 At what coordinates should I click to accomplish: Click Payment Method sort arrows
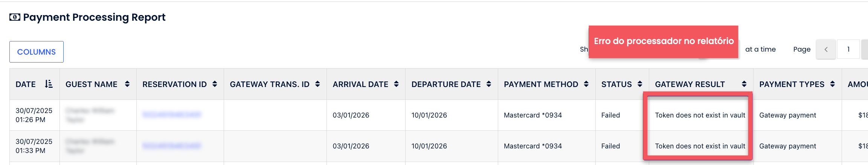click(x=586, y=84)
